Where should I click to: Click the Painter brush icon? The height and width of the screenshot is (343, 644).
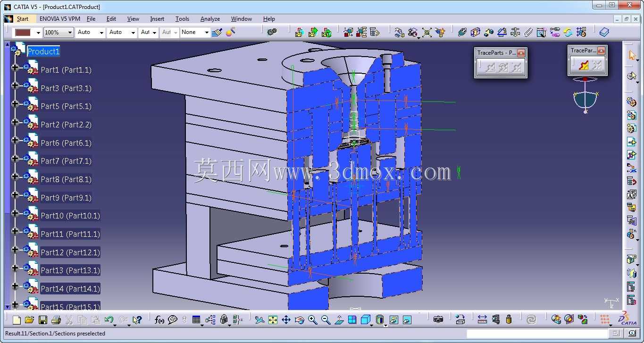click(x=217, y=32)
